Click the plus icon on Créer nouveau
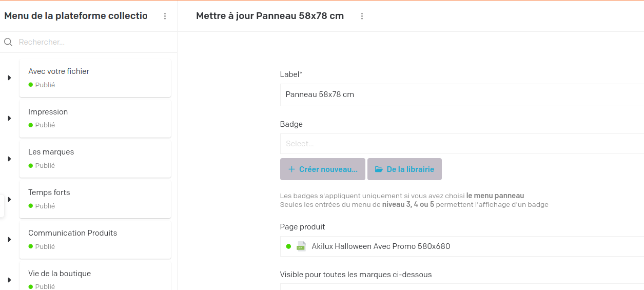 tap(291, 169)
